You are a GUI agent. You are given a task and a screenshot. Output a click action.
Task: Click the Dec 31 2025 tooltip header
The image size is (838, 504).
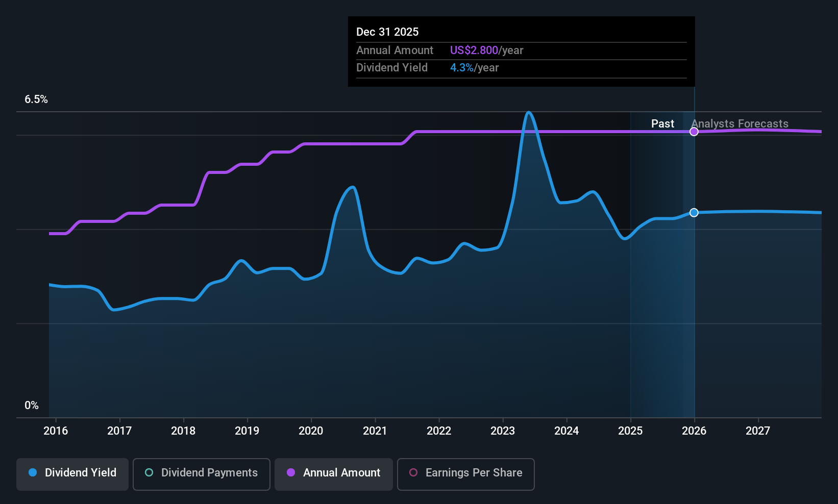coord(387,32)
